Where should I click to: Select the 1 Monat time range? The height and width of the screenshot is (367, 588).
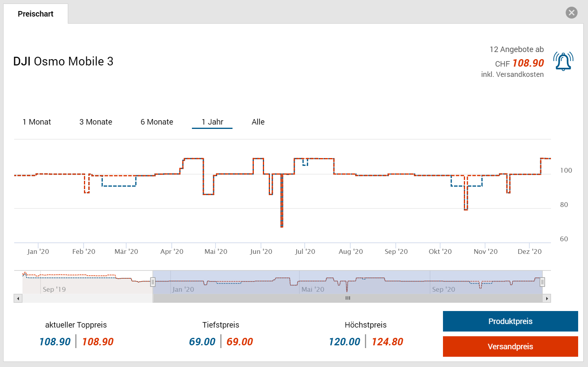pyautogui.click(x=37, y=122)
